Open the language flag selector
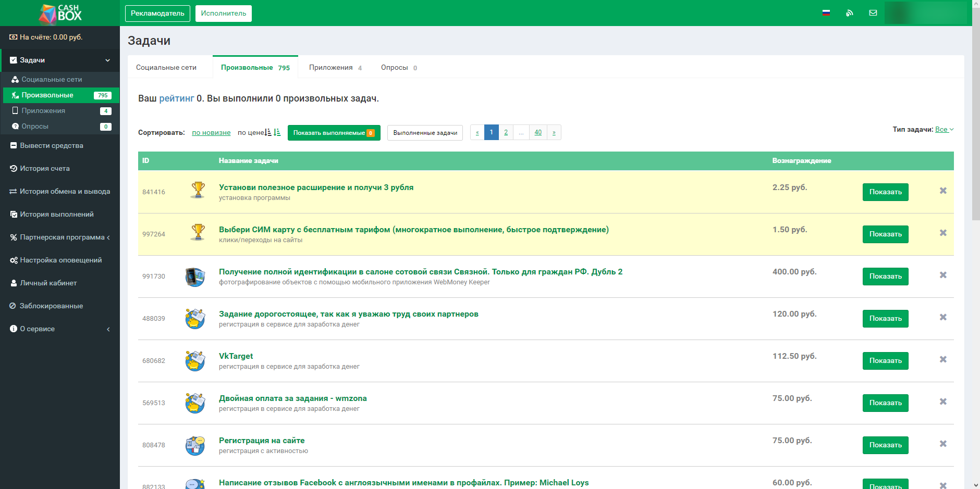980x489 pixels. (x=826, y=13)
